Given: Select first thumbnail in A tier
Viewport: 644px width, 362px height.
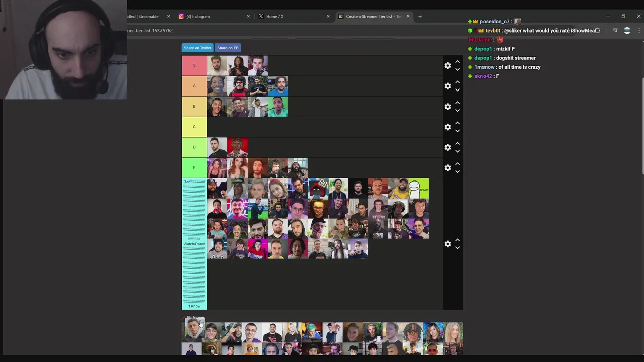Looking at the screenshot, I should tap(217, 86).
